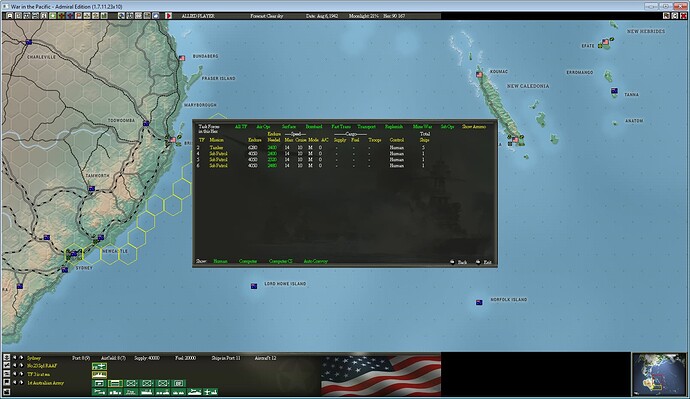
Task: Cycle to next task force arrow beside TF 3
Action: point(21,374)
